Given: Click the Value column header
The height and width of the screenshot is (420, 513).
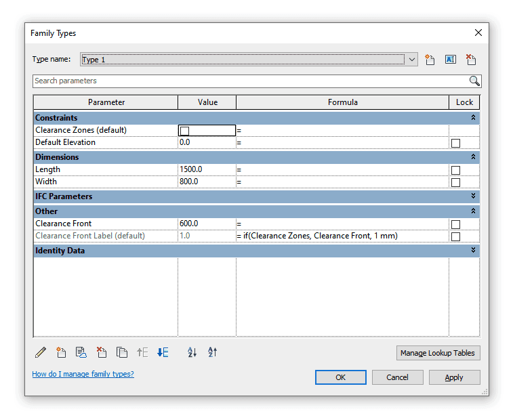Looking at the screenshot, I should point(207,102).
